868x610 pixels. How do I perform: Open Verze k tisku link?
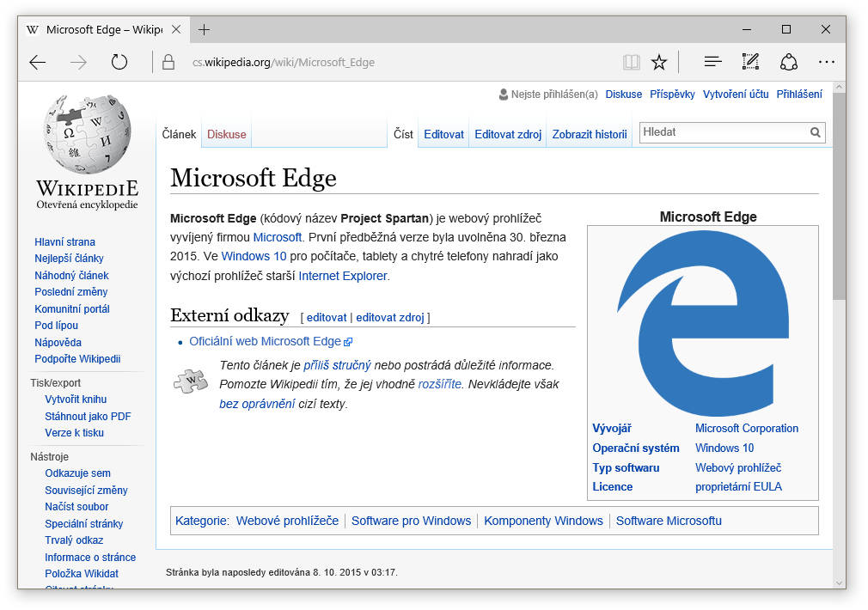click(74, 433)
